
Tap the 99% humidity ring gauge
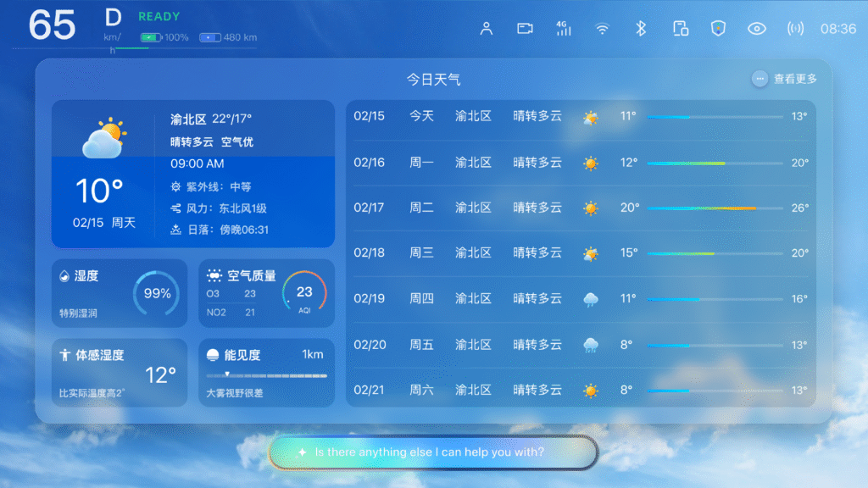(157, 293)
